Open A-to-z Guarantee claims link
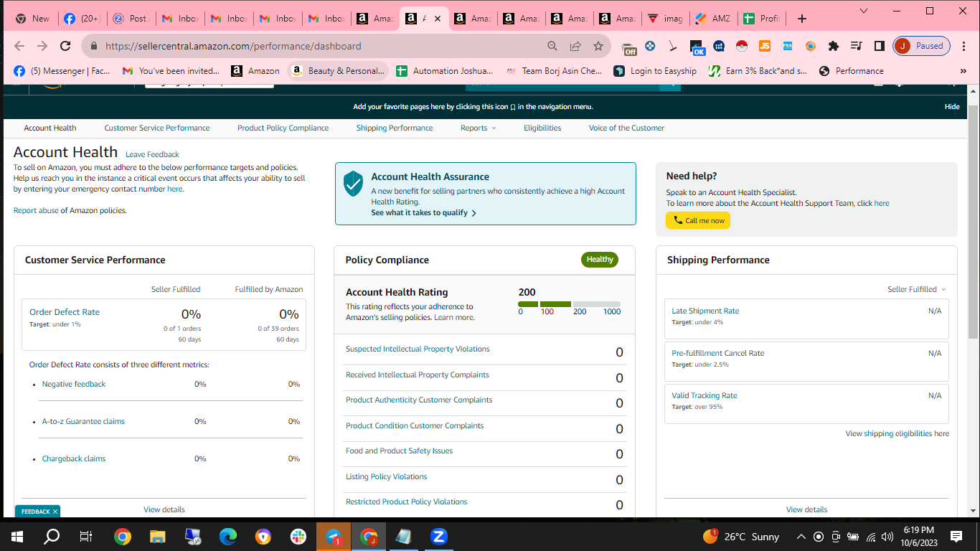 click(x=83, y=422)
